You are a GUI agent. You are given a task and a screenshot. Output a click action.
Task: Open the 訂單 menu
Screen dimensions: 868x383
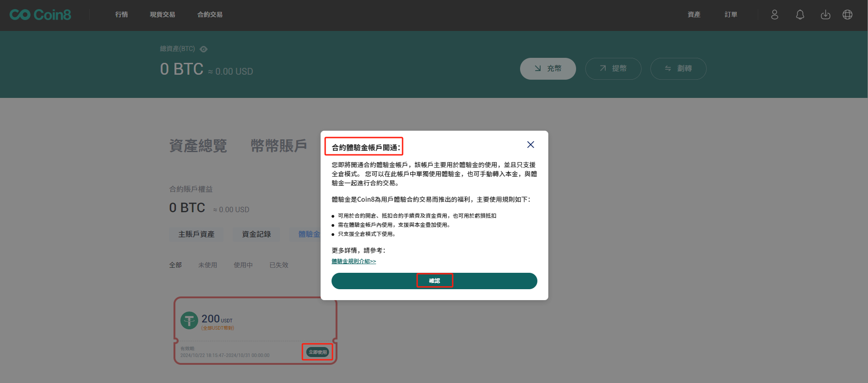pos(730,15)
